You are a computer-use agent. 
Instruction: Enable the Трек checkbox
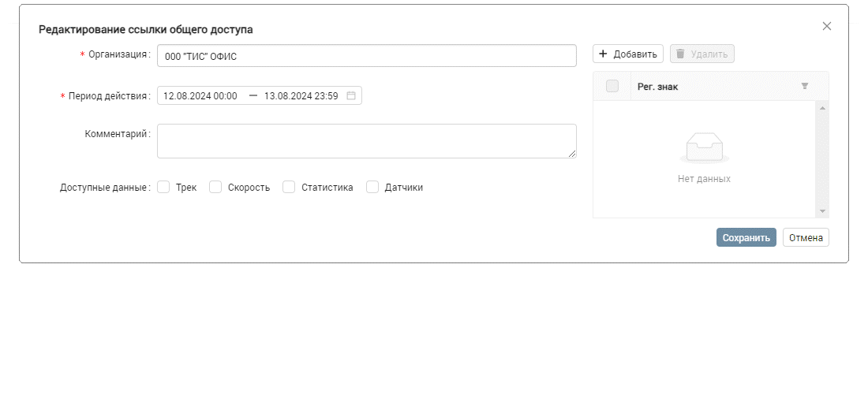(x=164, y=188)
